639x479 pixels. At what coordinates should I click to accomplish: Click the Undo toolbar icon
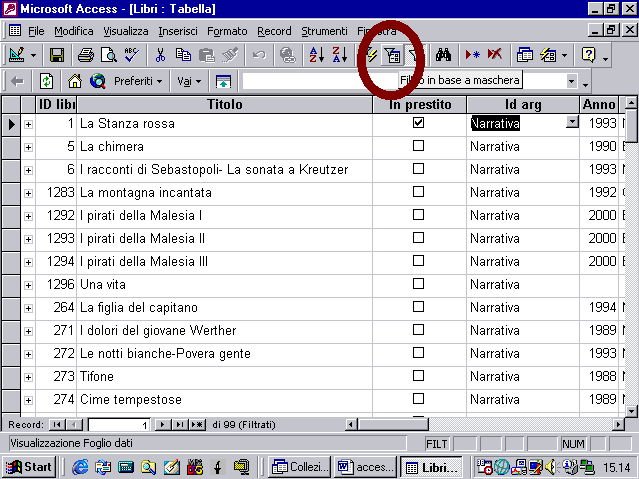click(259, 55)
